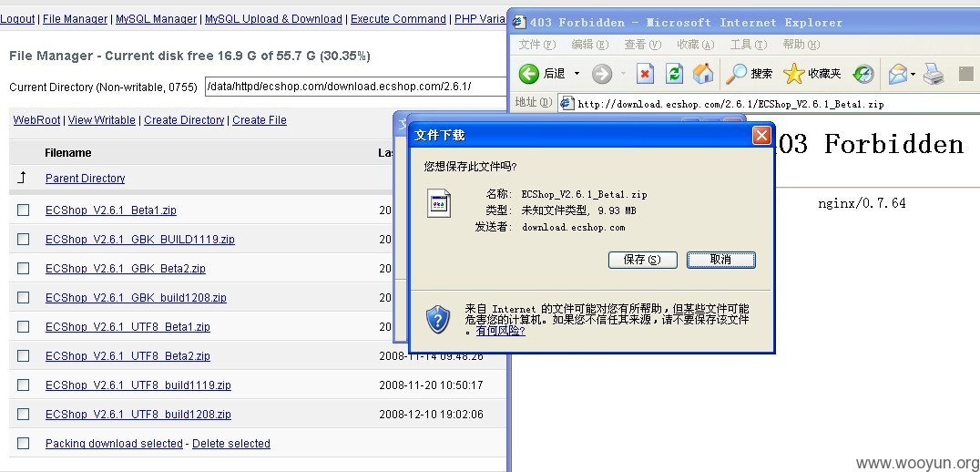Image resolution: width=980 pixels, height=472 pixels.
Task: Click the IE Stop icon
Action: click(645, 74)
